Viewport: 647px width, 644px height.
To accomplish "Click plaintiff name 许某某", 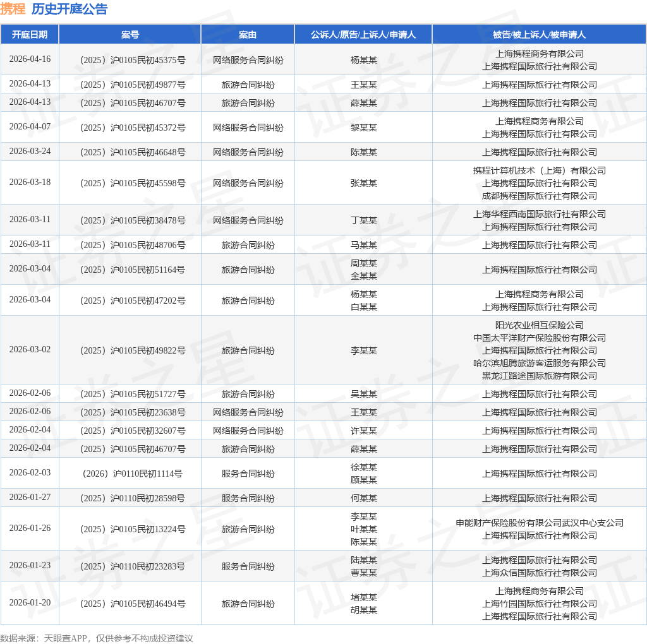I will (363, 431).
